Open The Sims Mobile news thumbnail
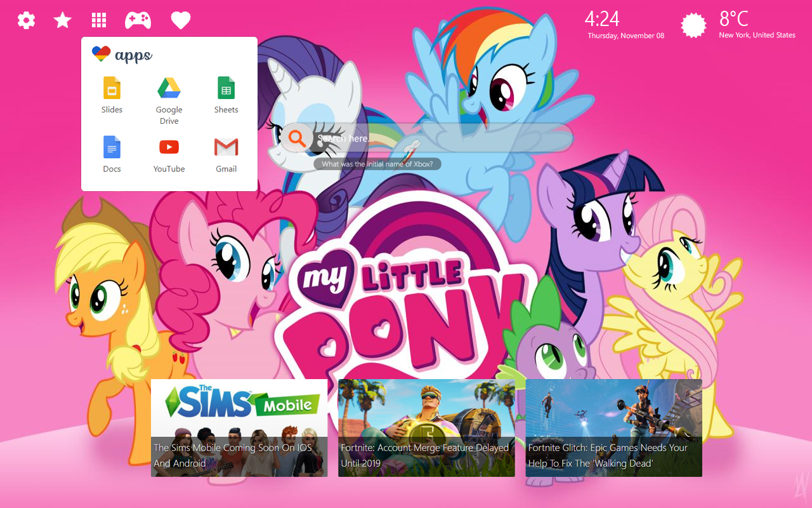 (239, 428)
